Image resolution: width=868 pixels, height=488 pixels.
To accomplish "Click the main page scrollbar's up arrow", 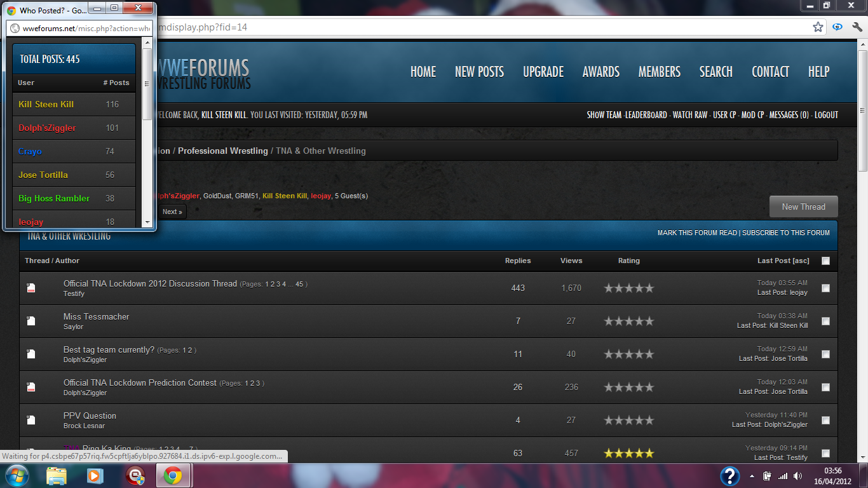I will 862,45.
